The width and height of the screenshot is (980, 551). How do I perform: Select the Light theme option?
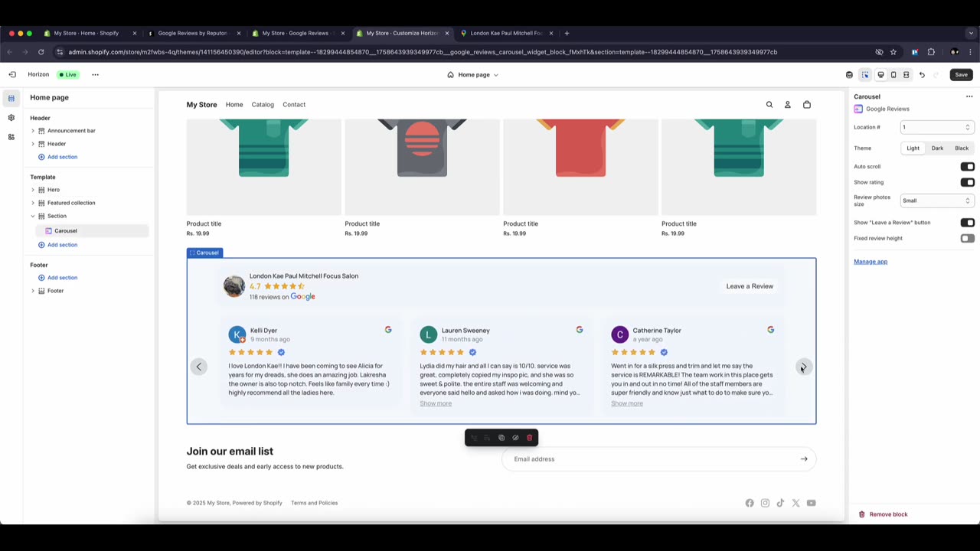913,148
